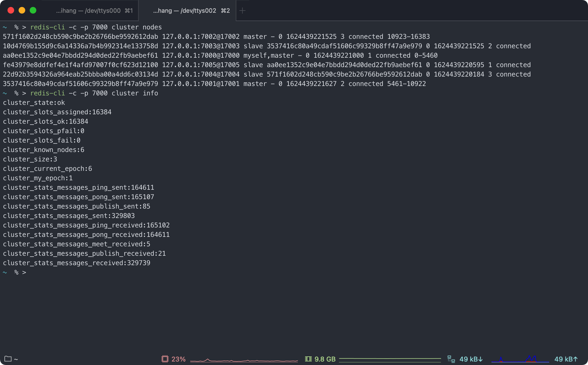The image size is (588, 365).
Task: Click address 127.0.0.1:7004@17004
Action: (x=201, y=74)
